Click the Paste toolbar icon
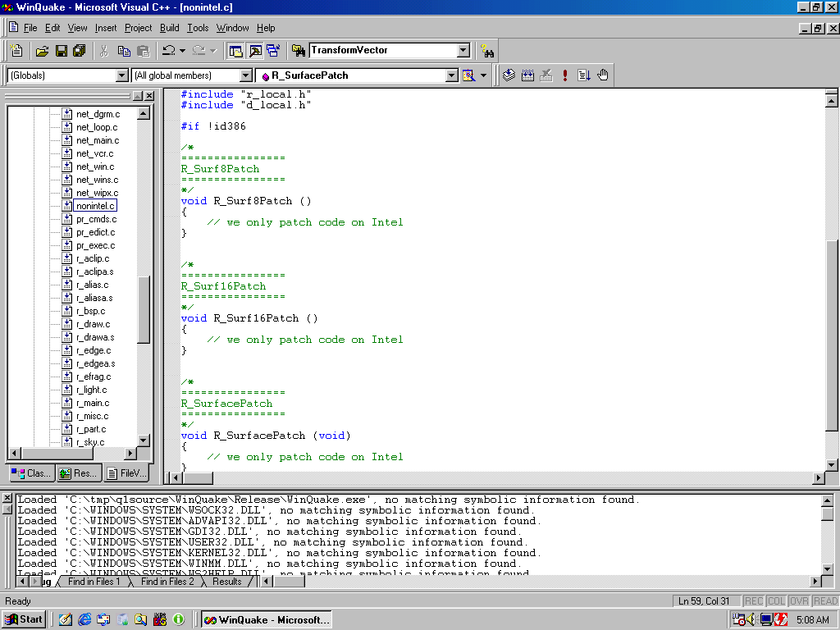Image resolution: width=840 pixels, height=630 pixels. point(144,50)
